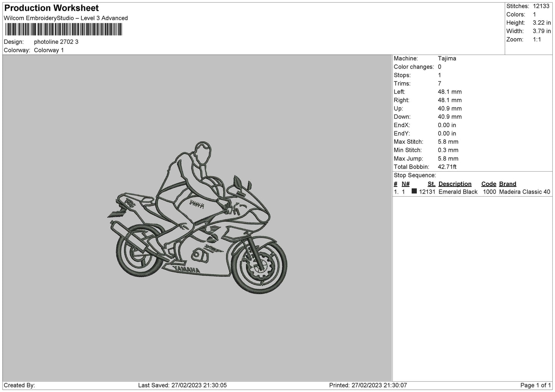Click the Emerald Black thread description
555x392 pixels.
coord(458,192)
